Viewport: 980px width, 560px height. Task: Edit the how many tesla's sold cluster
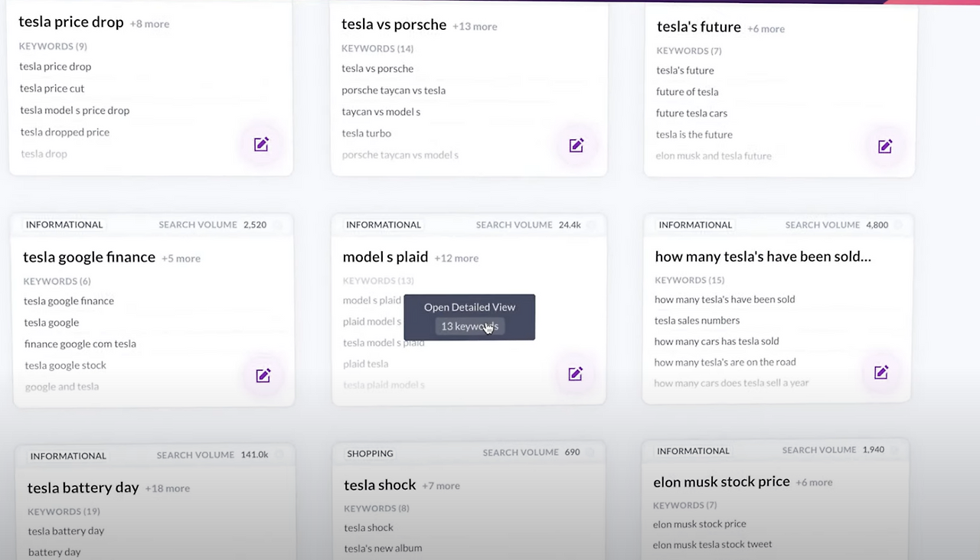pos(881,373)
